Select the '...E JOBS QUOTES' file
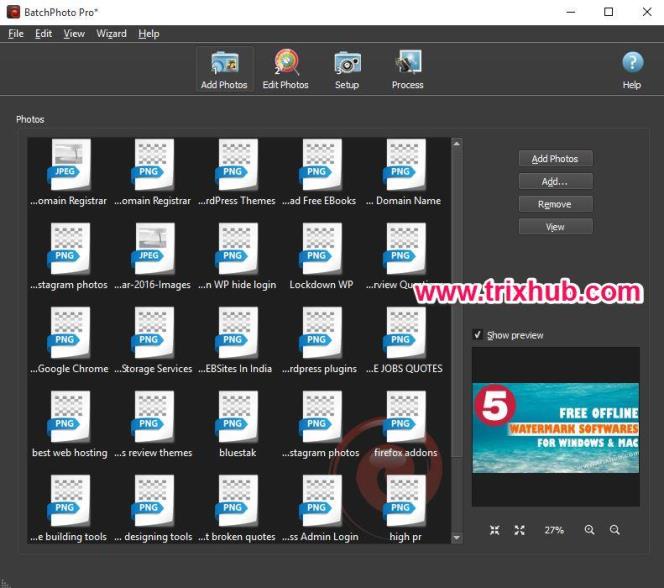664x588 pixels. [404, 341]
